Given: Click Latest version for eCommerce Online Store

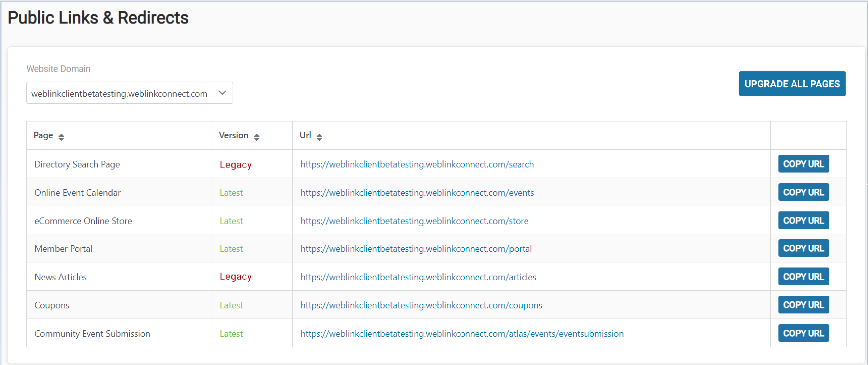Looking at the screenshot, I should [x=231, y=221].
